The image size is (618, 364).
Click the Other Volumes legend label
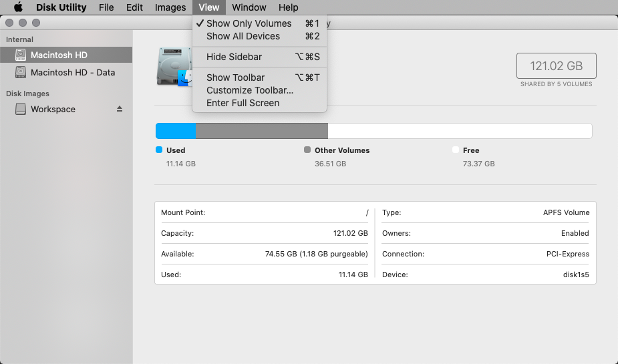click(x=342, y=150)
